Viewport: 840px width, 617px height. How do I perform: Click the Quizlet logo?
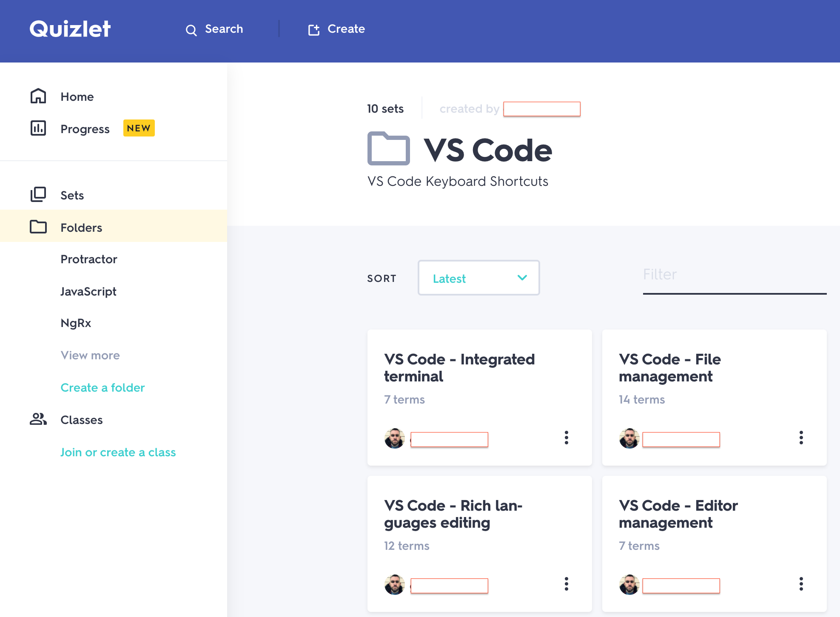70,29
